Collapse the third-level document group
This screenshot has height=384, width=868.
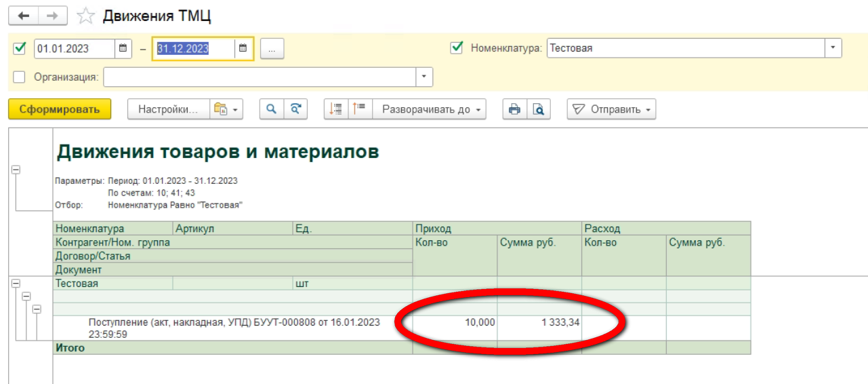(37, 309)
